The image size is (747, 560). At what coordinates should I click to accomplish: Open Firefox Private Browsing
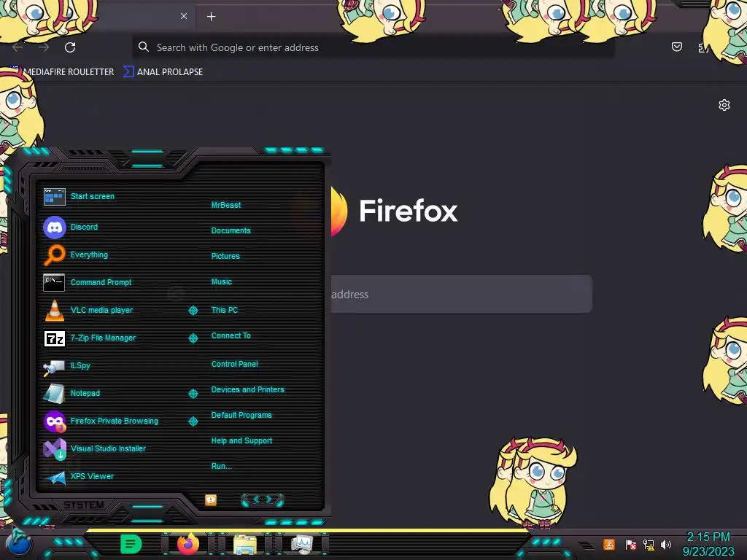(x=101, y=421)
